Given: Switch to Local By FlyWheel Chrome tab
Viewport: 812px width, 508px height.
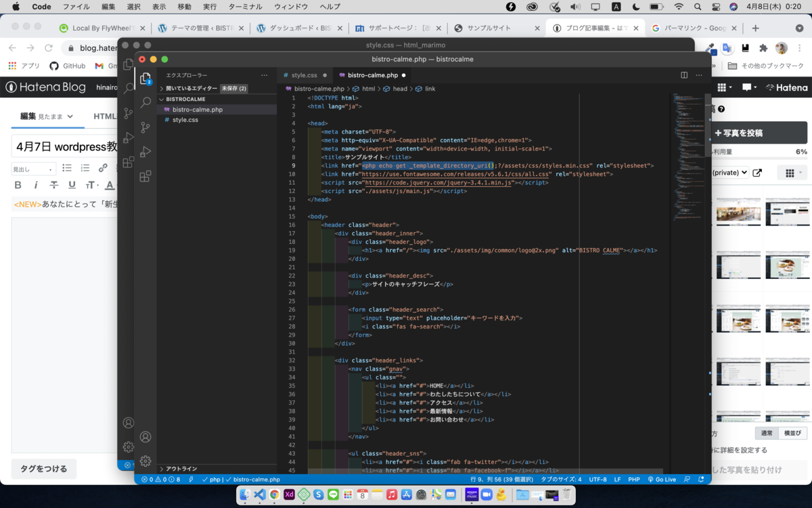Looking at the screenshot, I should point(101,28).
